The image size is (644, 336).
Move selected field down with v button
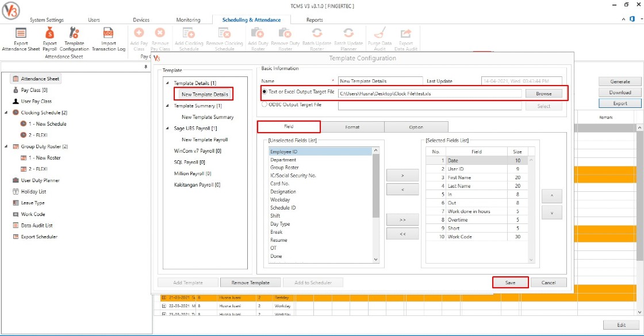point(552,213)
